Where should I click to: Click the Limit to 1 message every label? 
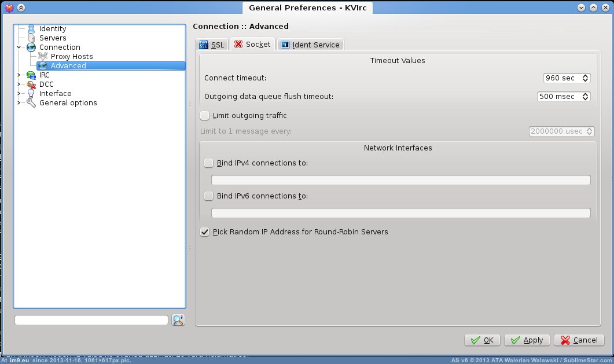[x=245, y=131]
